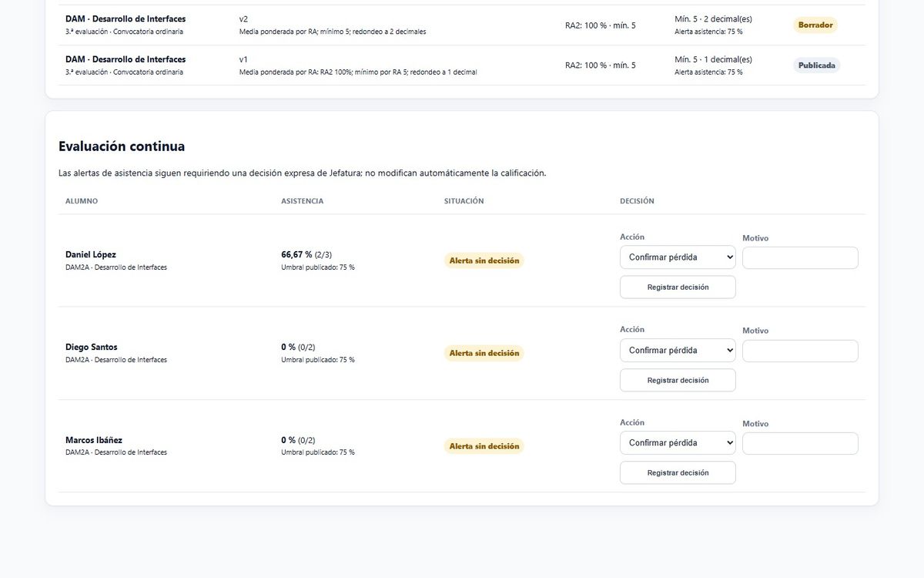Click Diego Santos's Alerta sin decisión badge

coord(484,353)
